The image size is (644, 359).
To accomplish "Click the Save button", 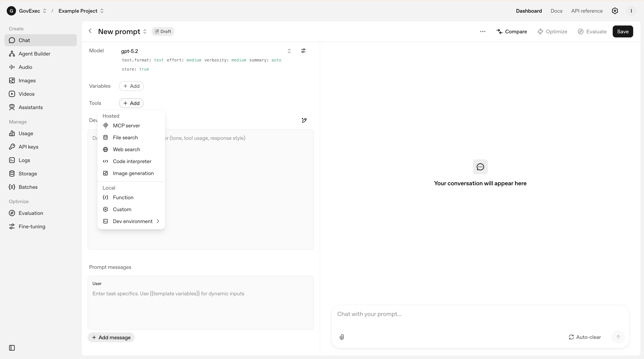I will click(623, 31).
